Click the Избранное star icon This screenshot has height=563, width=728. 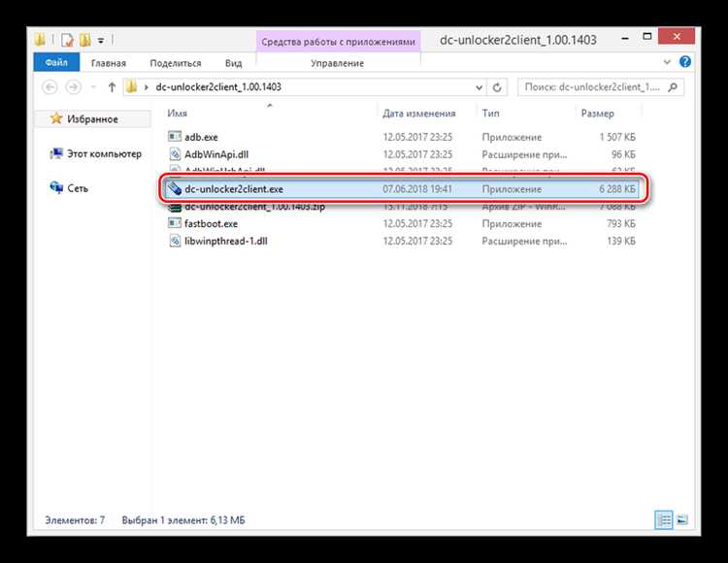[x=56, y=118]
